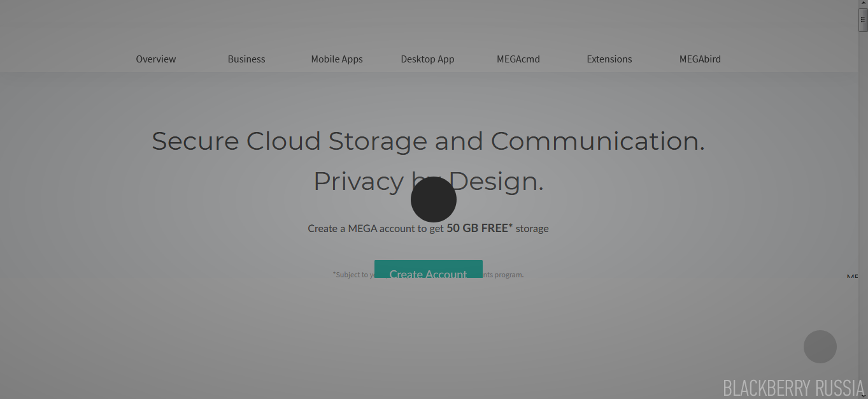Select the Desktop App tab
Image resolution: width=868 pixels, height=399 pixels.
[427, 59]
